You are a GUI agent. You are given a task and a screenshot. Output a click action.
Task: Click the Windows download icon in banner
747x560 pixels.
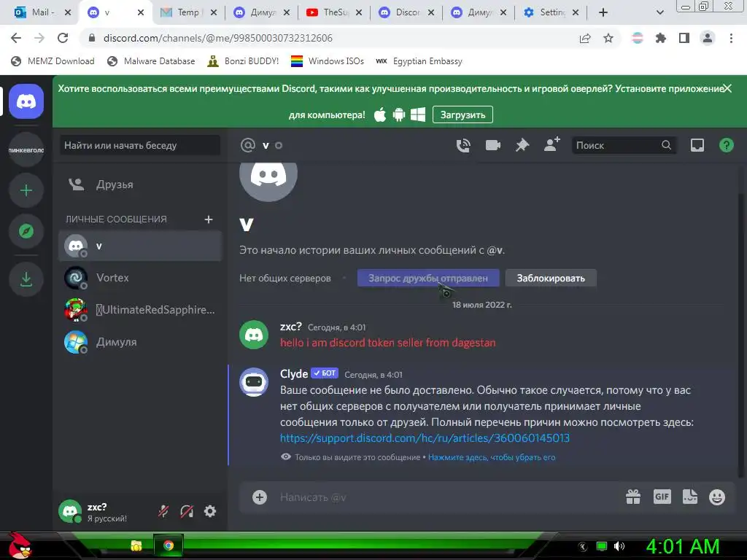[x=418, y=114]
